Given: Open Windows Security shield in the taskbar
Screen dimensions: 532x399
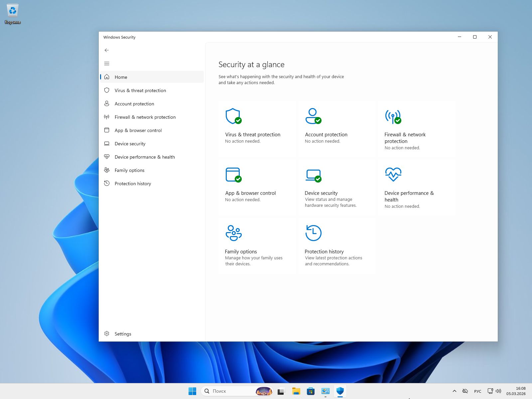Looking at the screenshot, I should tap(340, 391).
